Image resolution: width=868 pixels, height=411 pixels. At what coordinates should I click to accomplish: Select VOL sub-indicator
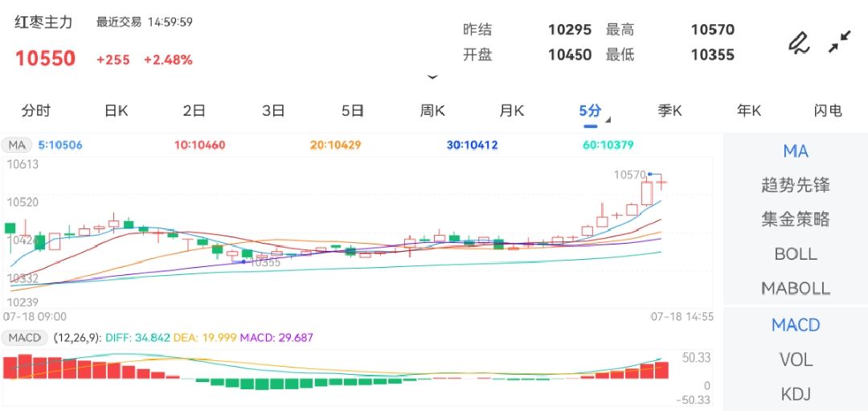[796, 360]
